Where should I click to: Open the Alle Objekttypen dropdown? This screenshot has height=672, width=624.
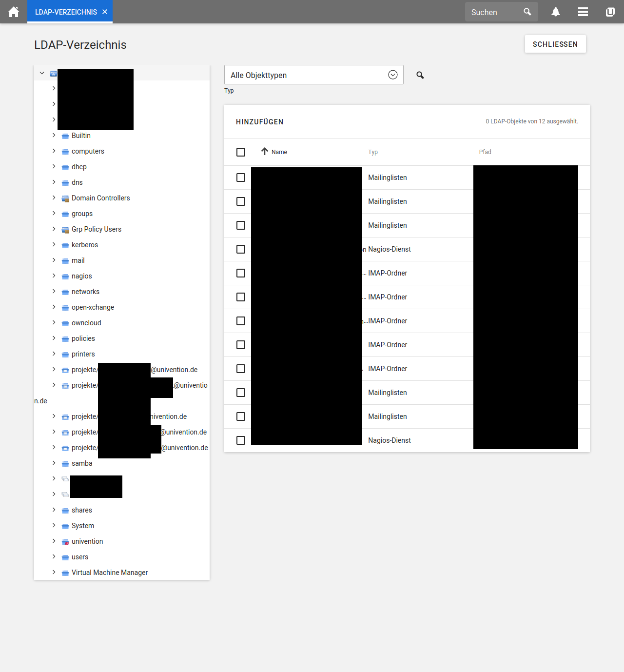point(313,75)
